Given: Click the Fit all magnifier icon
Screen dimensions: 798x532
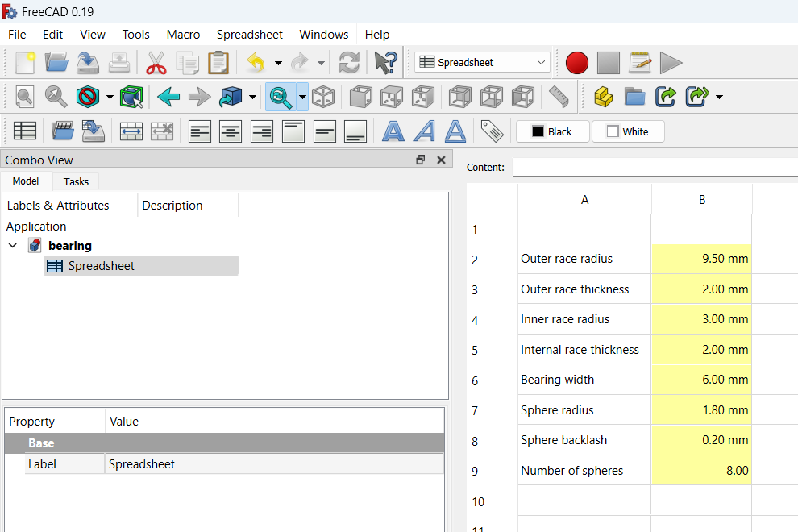Looking at the screenshot, I should pos(25,97).
